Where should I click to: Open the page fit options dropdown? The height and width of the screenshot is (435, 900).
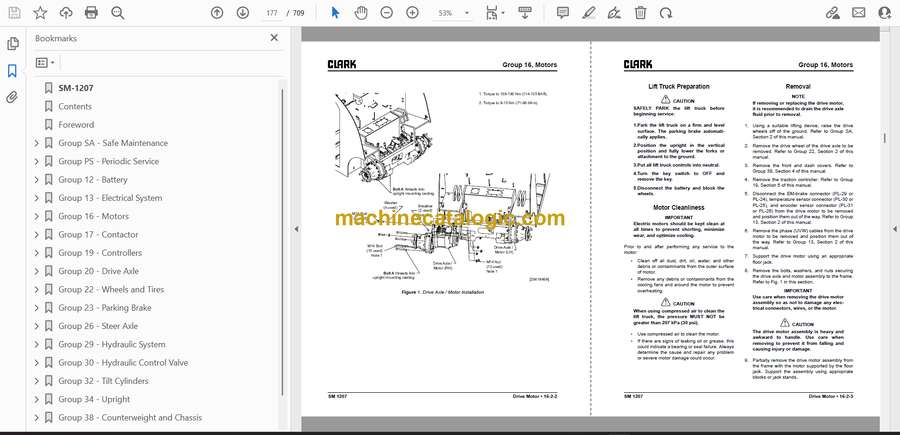[495, 13]
